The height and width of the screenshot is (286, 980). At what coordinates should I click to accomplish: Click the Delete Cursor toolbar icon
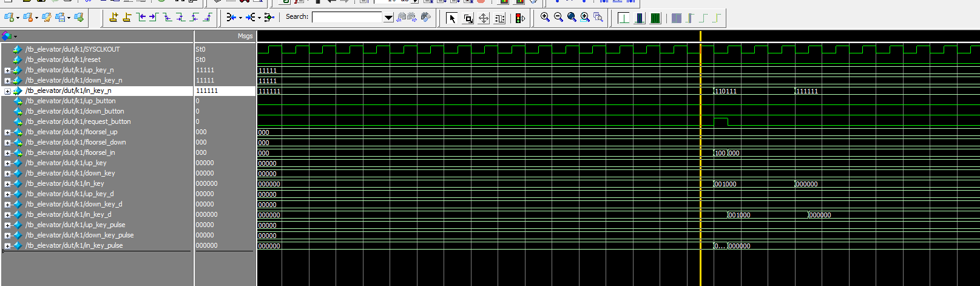pyautogui.click(x=127, y=18)
